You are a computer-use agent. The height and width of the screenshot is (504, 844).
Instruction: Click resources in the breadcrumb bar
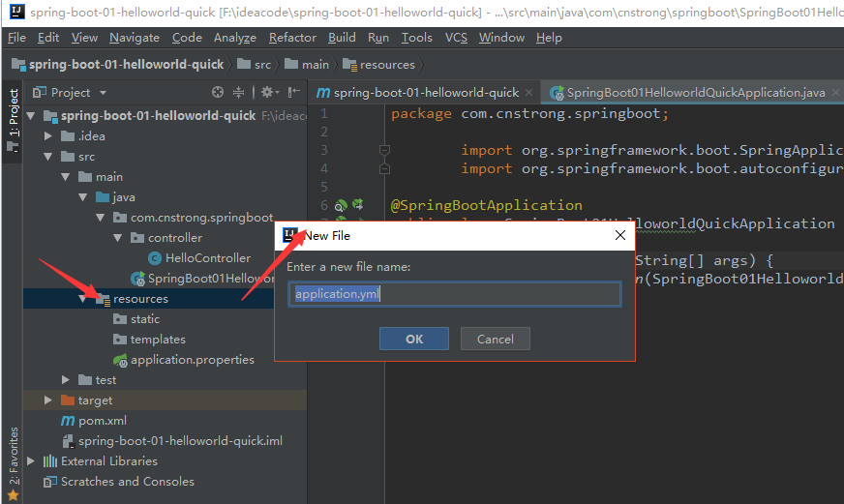pyautogui.click(x=379, y=65)
